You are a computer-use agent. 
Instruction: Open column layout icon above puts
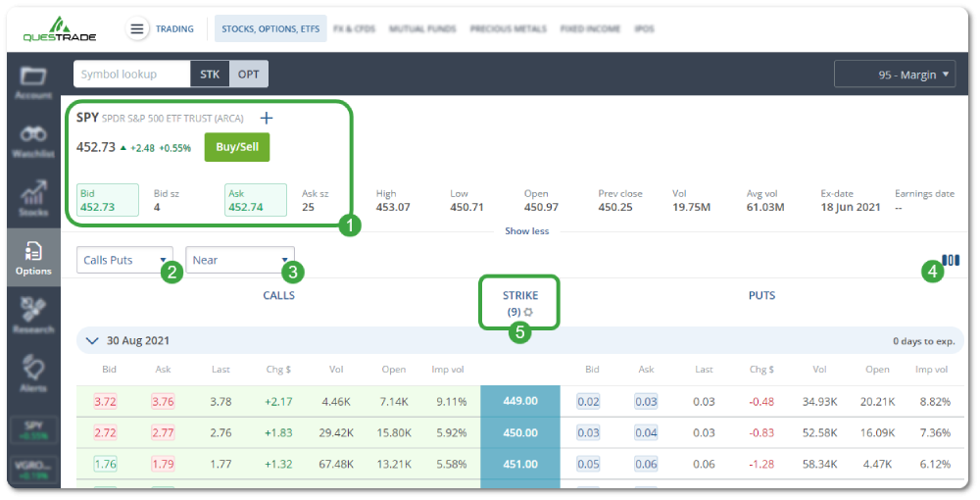point(951,261)
